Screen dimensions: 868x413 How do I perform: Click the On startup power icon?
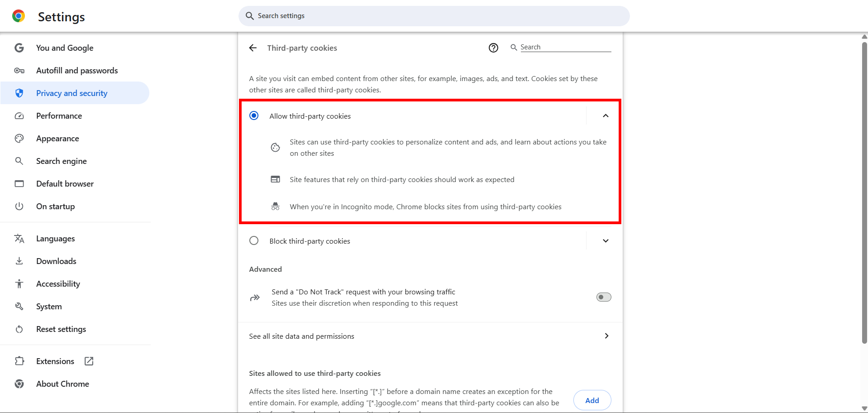pyautogui.click(x=19, y=206)
